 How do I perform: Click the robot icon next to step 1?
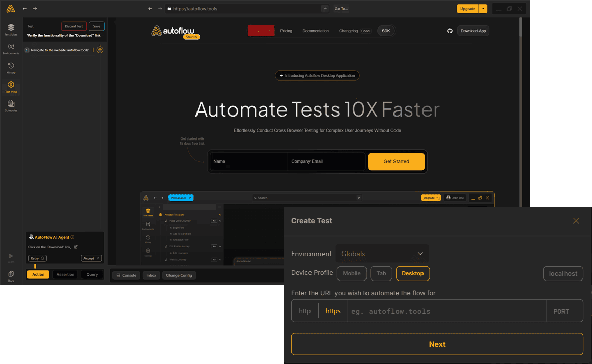point(100,50)
